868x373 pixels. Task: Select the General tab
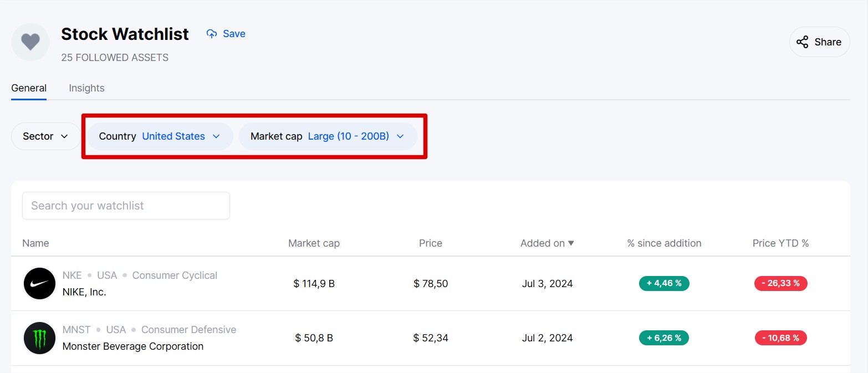pos(29,88)
